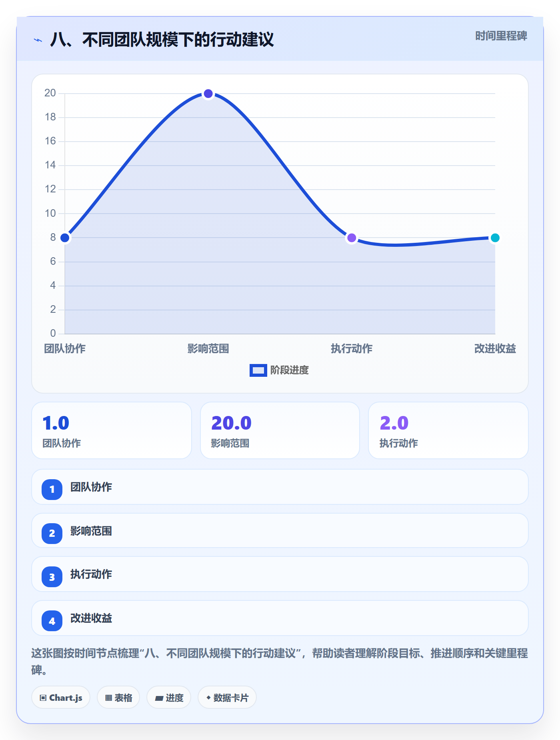Viewport: 560px width, 740px height.
Task: Click the 进度 tag
Action: pos(169,698)
